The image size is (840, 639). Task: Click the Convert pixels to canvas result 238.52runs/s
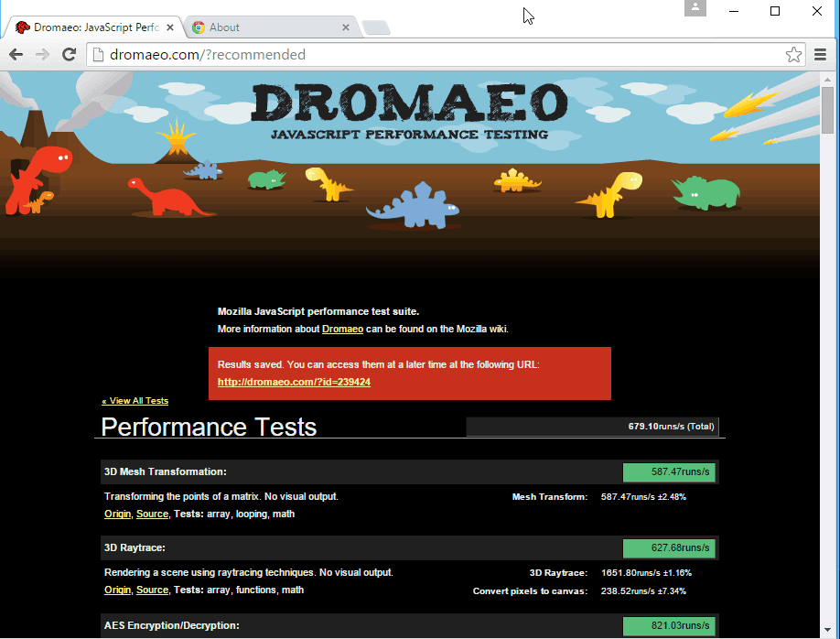pyautogui.click(x=643, y=591)
